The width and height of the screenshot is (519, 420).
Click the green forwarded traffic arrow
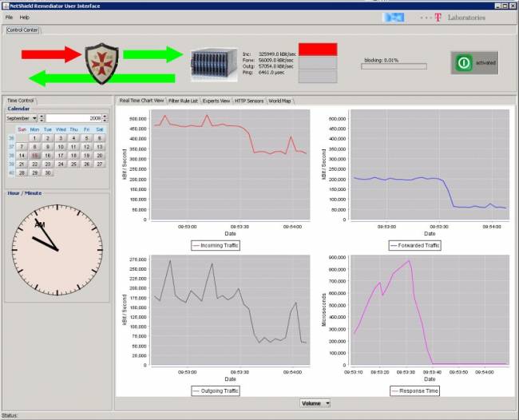click(153, 54)
